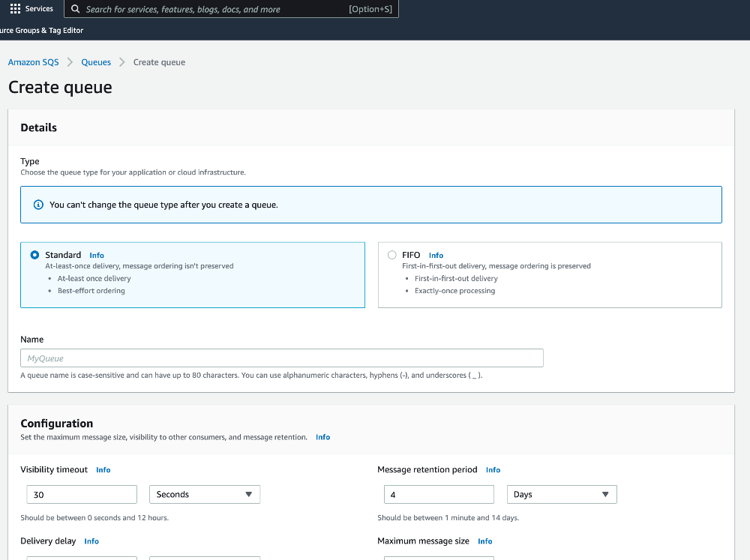Click the info circle icon in alert
Image resolution: width=750 pixels, height=560 pixels.
point(39,205)
